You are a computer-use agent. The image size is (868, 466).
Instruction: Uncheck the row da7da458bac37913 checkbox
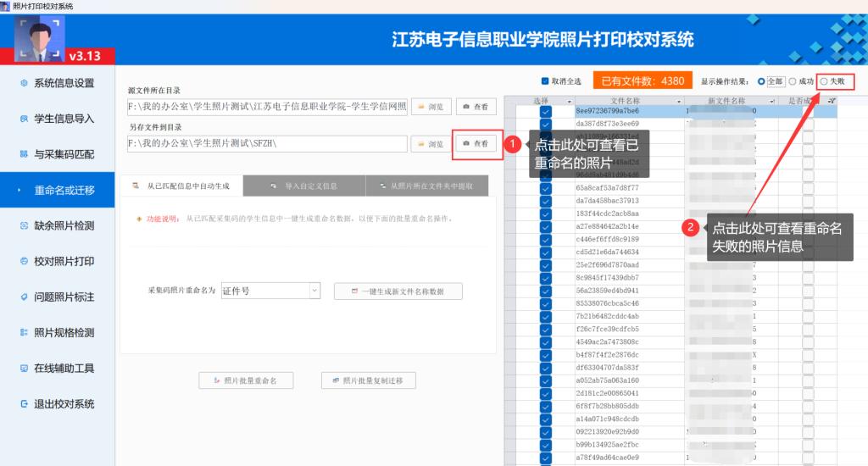(546, 201)
